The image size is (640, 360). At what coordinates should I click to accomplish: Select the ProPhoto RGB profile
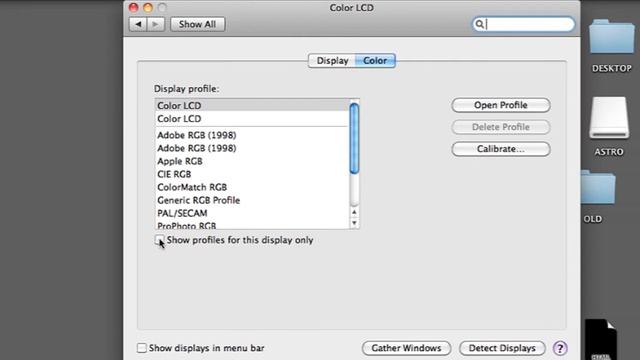(x=252, y=225)
